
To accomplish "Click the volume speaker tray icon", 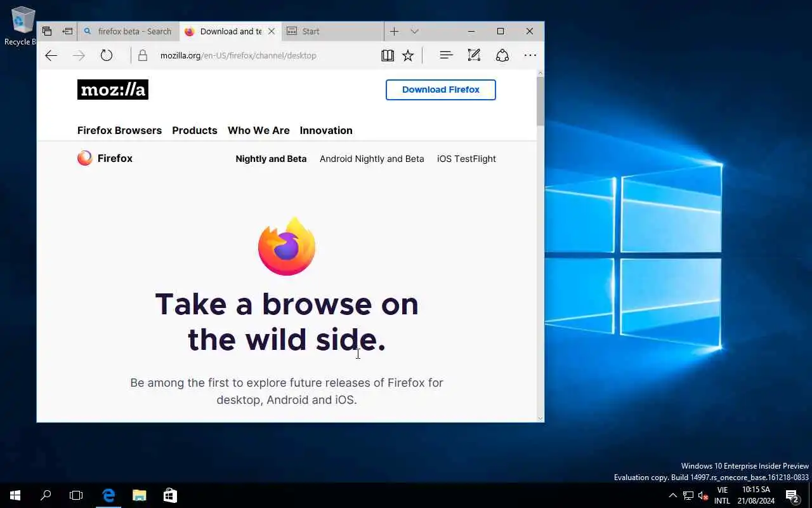I will point(703,495).
